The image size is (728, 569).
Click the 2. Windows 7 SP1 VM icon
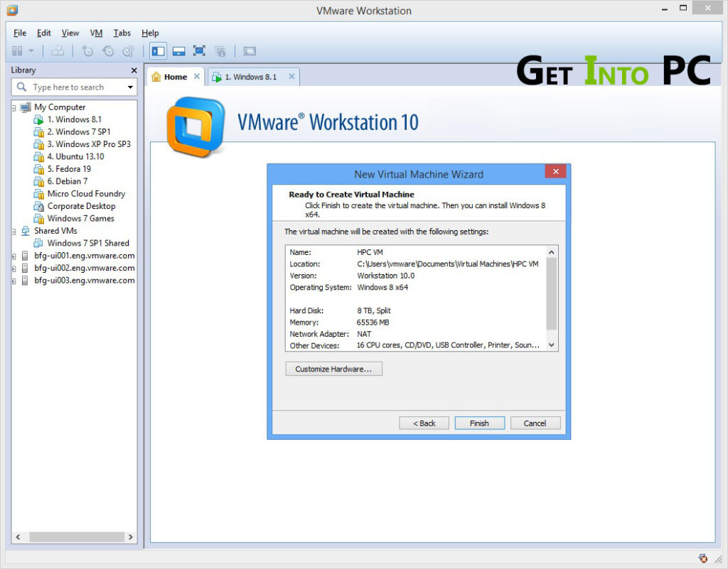coord(38,132)
